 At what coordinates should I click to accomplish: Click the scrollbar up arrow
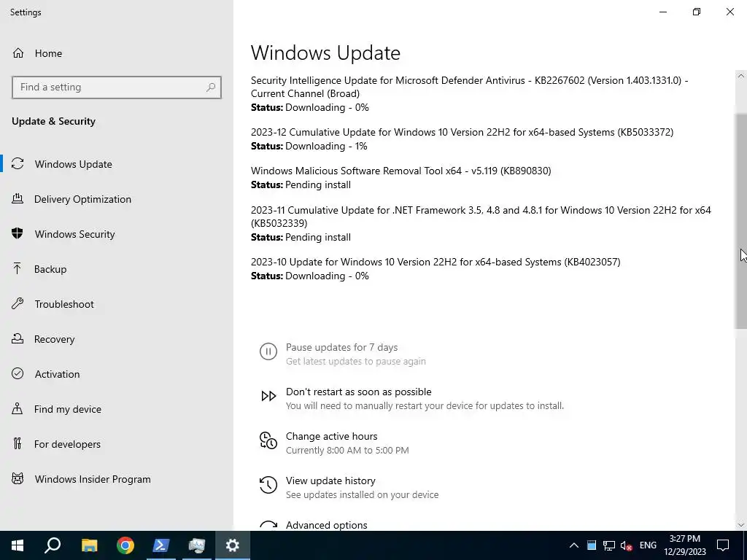[741, 76]
